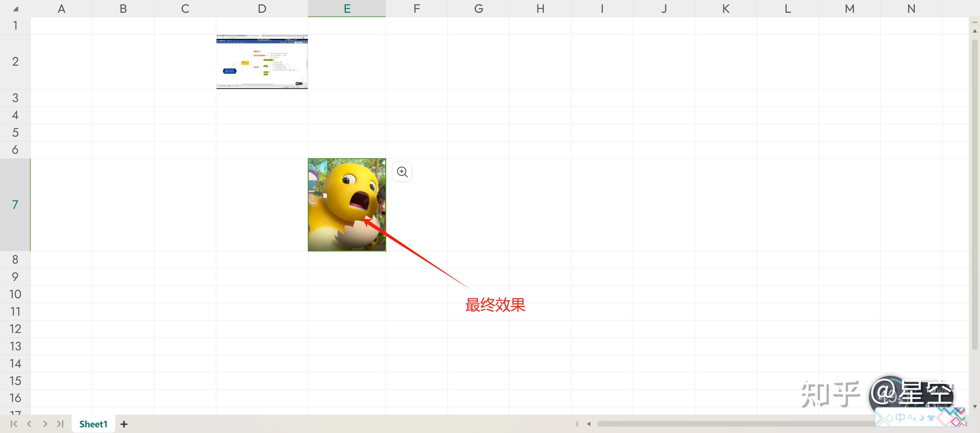Click the vertical scrollbar thumb
980x433 pixels.
(974, 194)
